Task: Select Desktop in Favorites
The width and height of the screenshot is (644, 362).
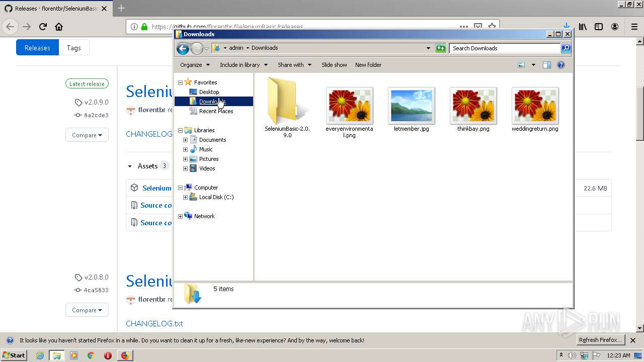Action: coord(209,92)
